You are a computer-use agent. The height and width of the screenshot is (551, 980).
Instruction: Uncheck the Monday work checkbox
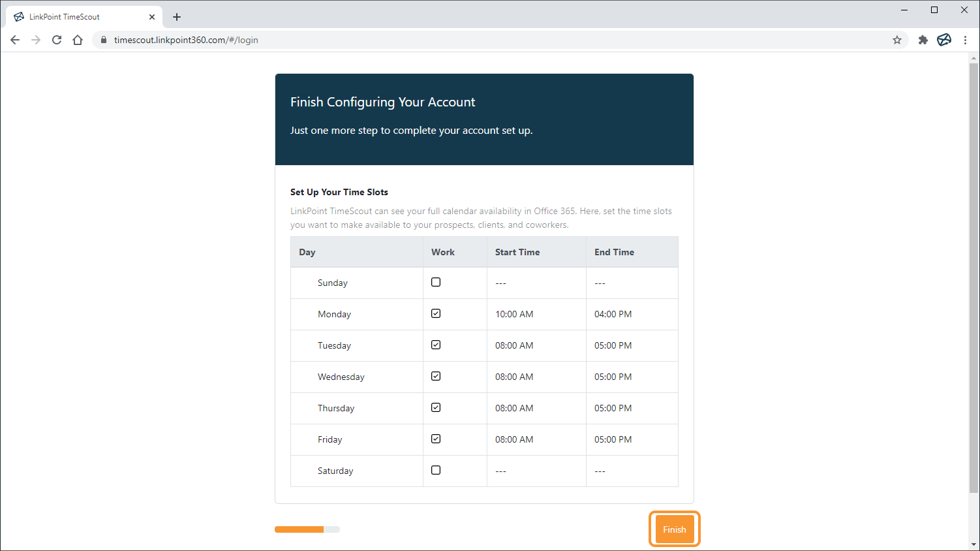click(436, 313)
